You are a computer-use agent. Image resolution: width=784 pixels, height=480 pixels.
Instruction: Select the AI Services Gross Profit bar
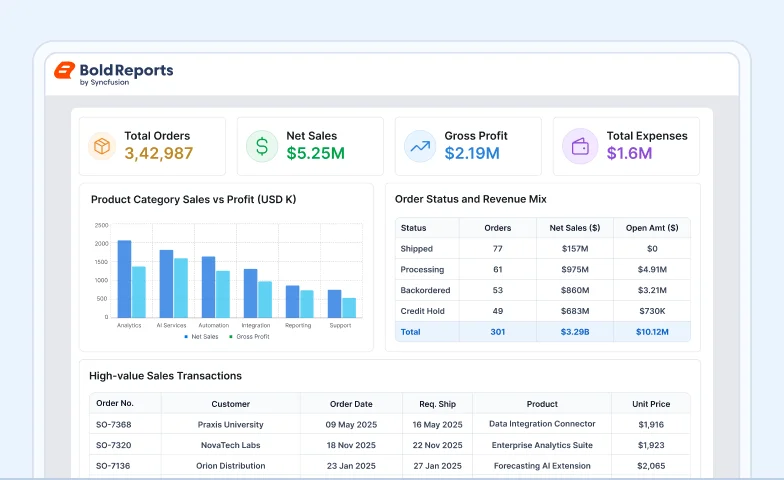(180, 288)
